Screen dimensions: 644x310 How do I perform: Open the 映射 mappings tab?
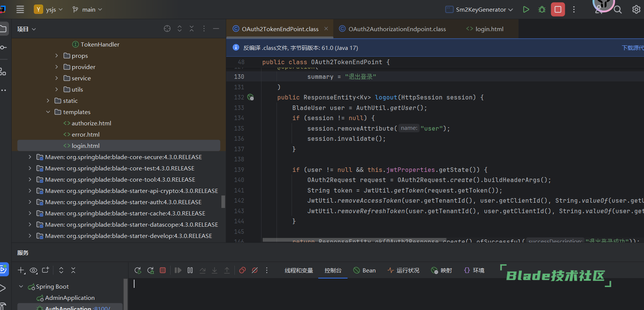coord(441,270)
